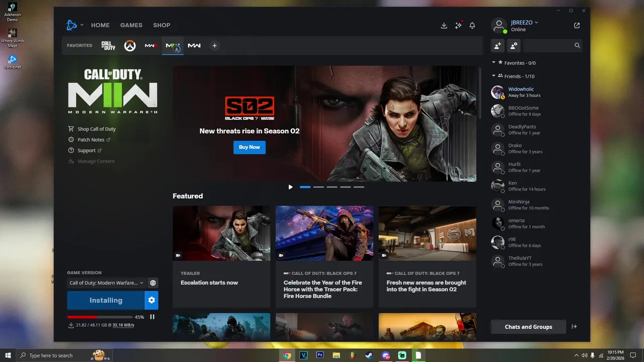The image size is (644, 362).
Task: Open Chrome from the taskbar
Action: coord(287,355)
